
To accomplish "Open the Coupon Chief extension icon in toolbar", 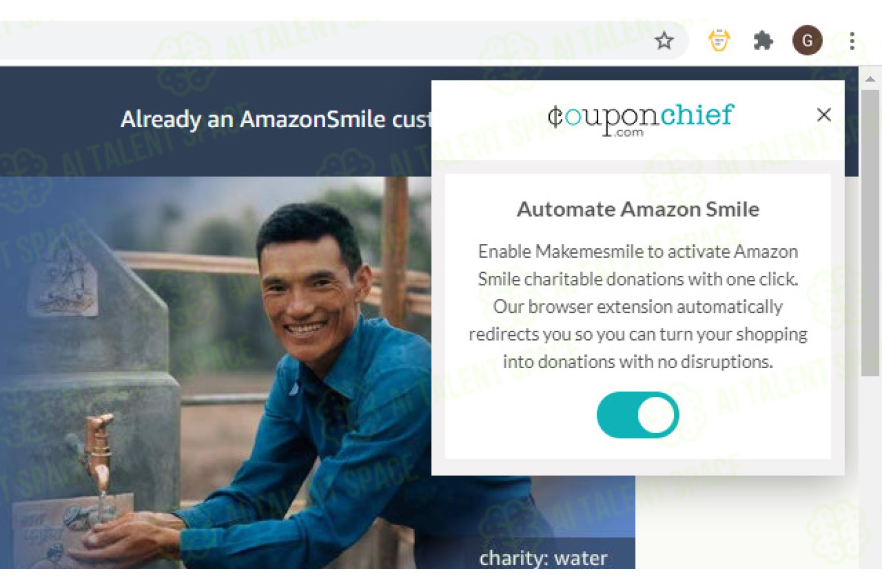I will [719, 41].
